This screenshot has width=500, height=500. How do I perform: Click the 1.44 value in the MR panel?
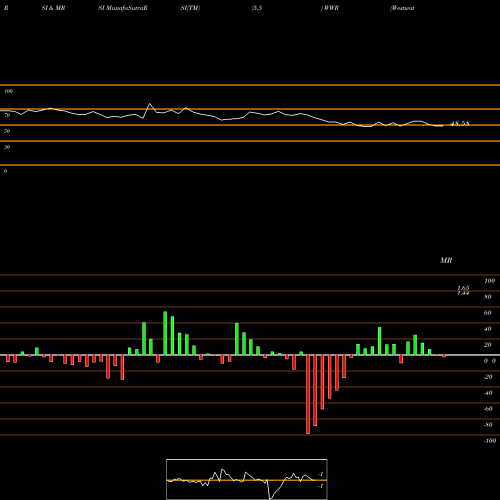pyautogui.click(x=463, y=293)
